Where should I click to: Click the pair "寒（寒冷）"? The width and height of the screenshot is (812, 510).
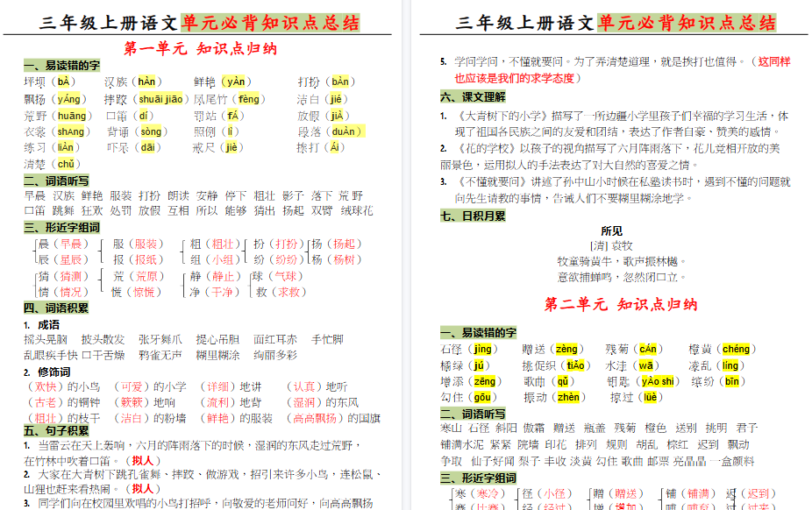click(480, 493)
